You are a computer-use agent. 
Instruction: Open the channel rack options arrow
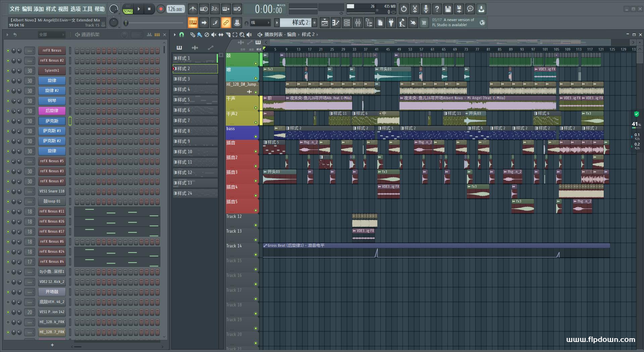point(7,35)
